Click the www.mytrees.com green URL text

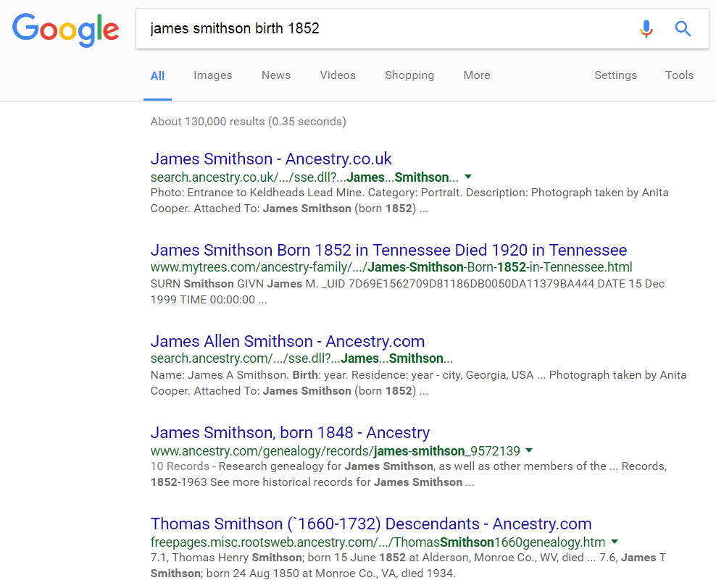(391, 267)
